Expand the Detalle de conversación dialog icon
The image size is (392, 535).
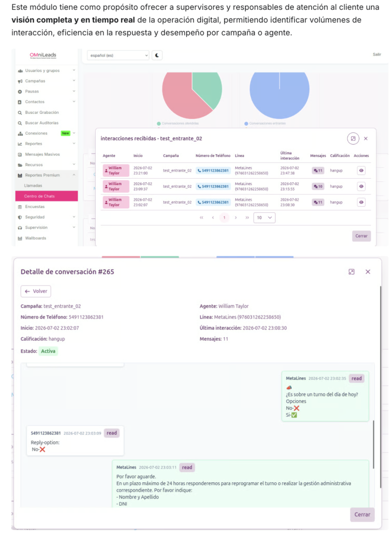tap(351, 272)
